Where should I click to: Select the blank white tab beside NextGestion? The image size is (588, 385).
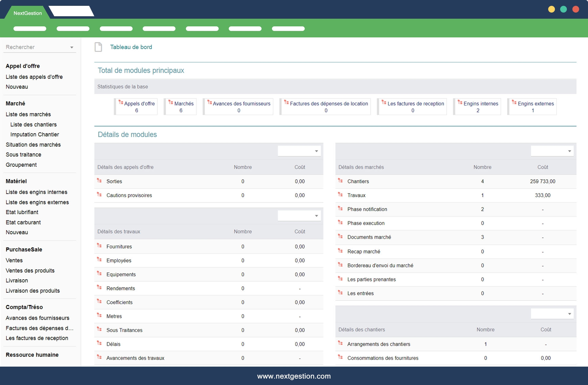click(71, 11)
